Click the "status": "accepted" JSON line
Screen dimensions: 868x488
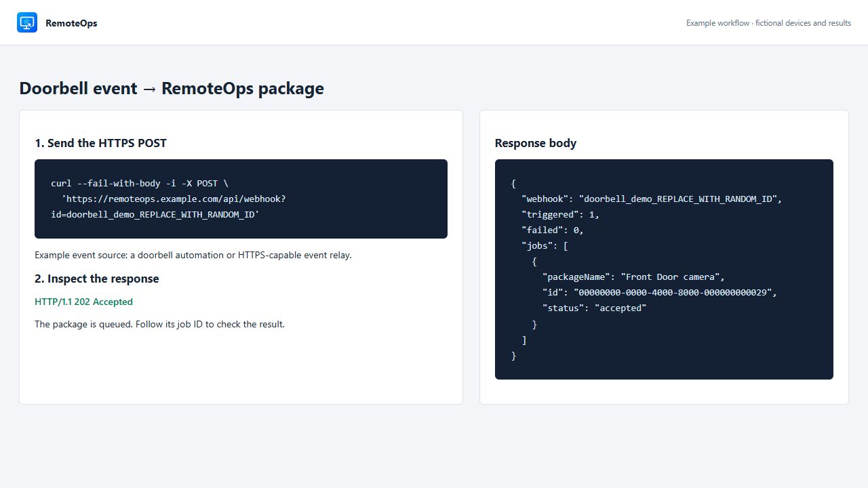click(x=595, y=308)
